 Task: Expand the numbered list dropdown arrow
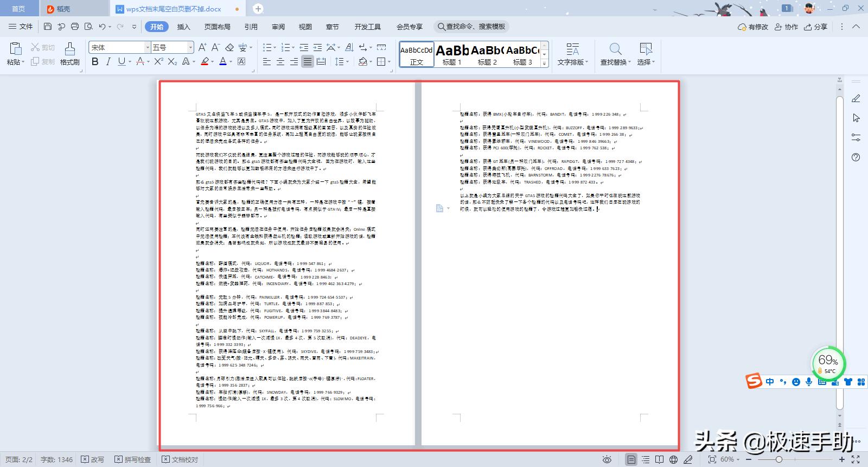click(x=293, y=48)
